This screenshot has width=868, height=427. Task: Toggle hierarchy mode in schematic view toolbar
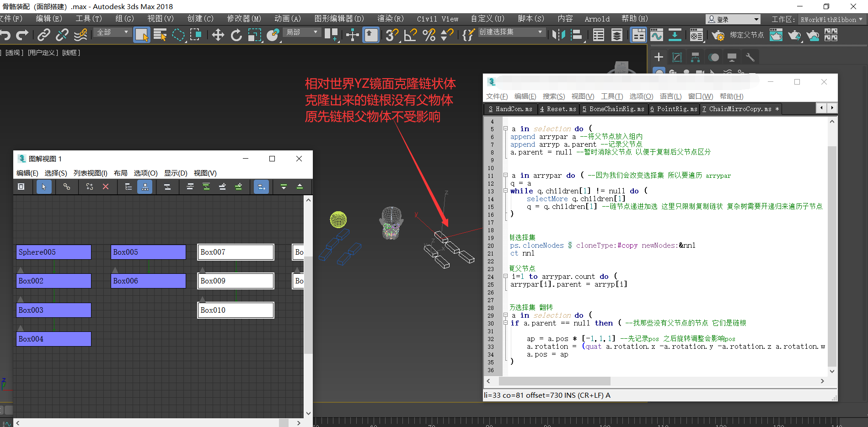click(x=145, y=187)
